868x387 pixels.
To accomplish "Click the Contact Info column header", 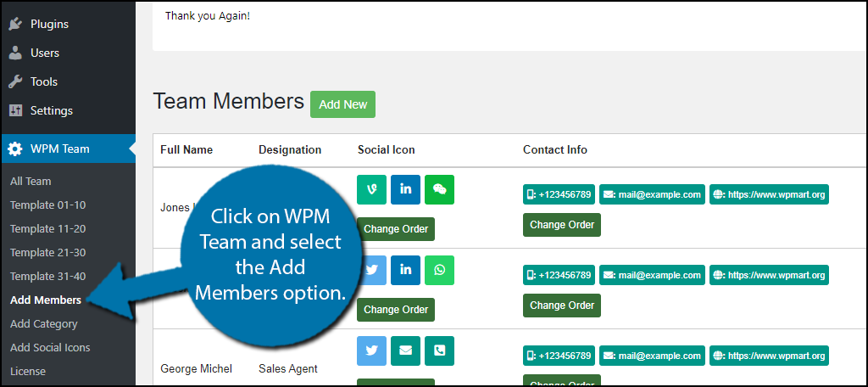I will [555, 149].
